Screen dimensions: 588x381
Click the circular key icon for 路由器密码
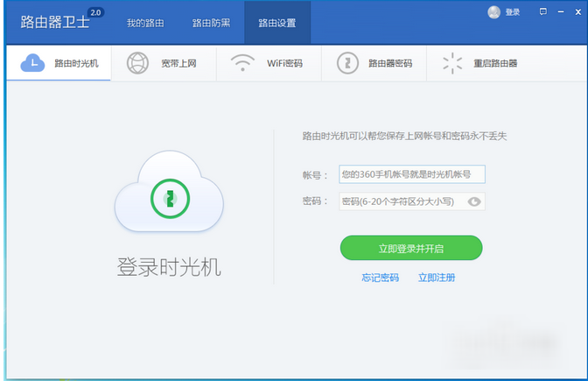(x=347, y=63)
